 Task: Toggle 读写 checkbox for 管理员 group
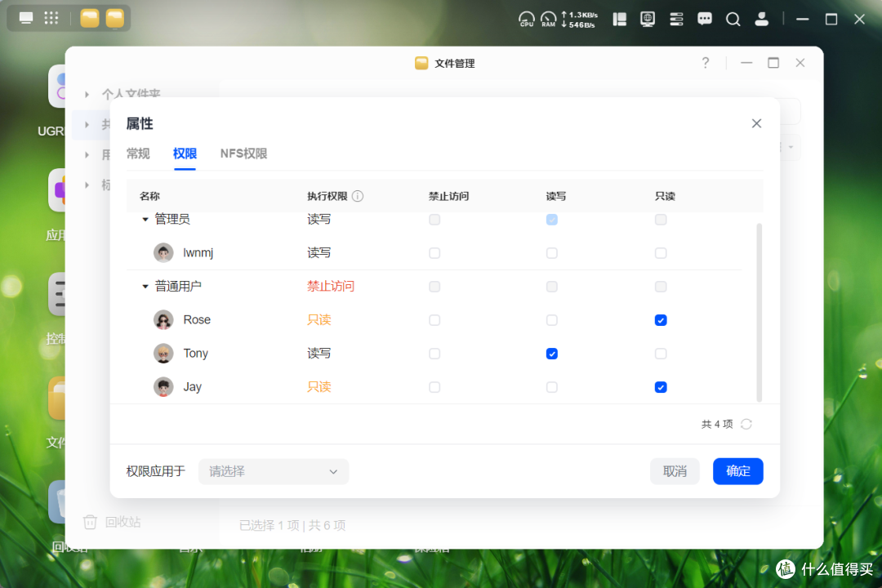552,220
